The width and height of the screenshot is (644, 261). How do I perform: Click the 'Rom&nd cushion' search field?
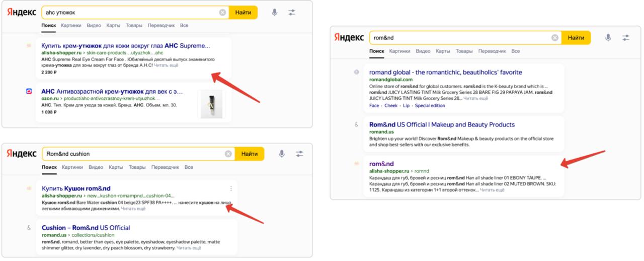pos(138,154)
